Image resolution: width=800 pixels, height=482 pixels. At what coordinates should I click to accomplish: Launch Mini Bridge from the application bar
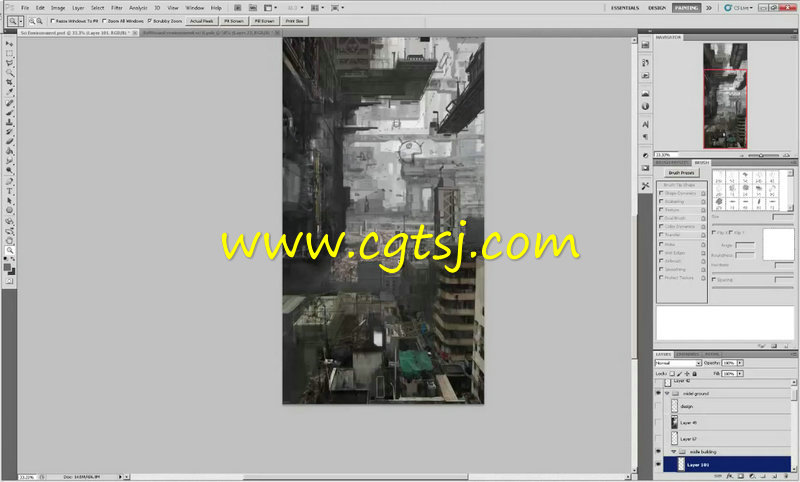pyautogui.click(x=253, y=8)
